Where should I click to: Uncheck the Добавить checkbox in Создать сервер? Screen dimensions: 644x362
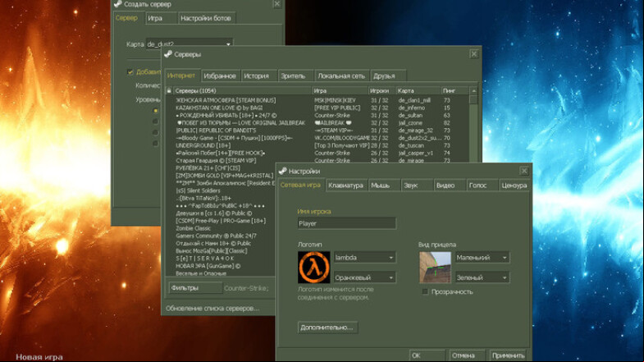click(130, 72)
